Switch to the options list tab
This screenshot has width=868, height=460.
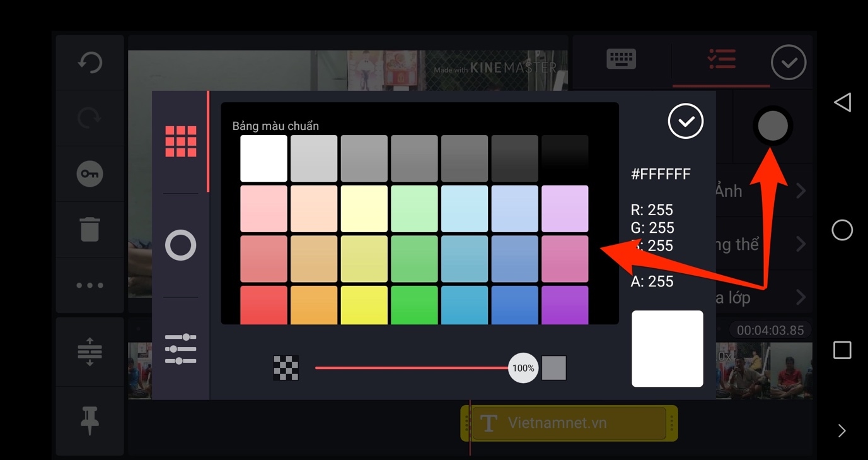tap(721, 60)
